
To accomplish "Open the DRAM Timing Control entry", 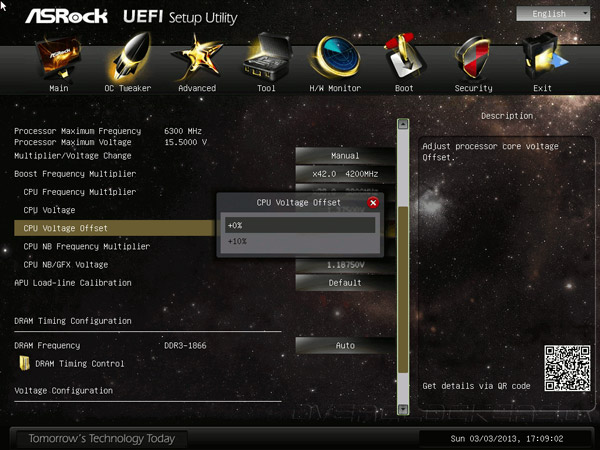I will point(80,364).
